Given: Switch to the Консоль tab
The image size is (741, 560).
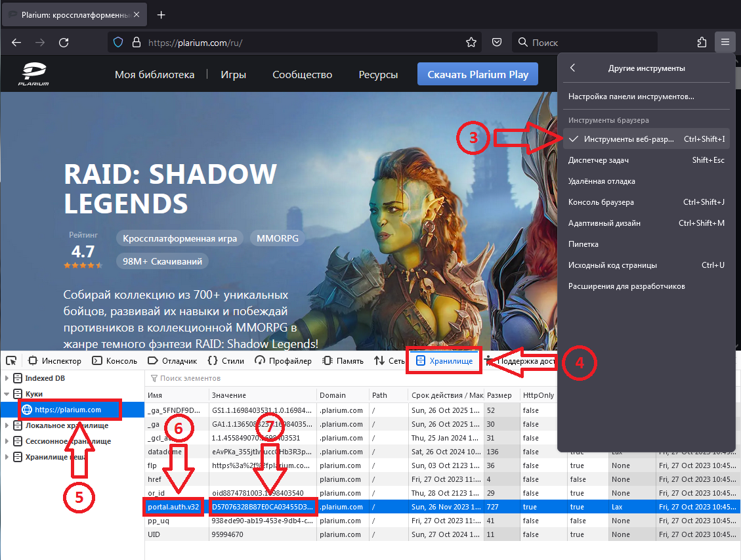Looking at the screenshot, I should (115, 360).
